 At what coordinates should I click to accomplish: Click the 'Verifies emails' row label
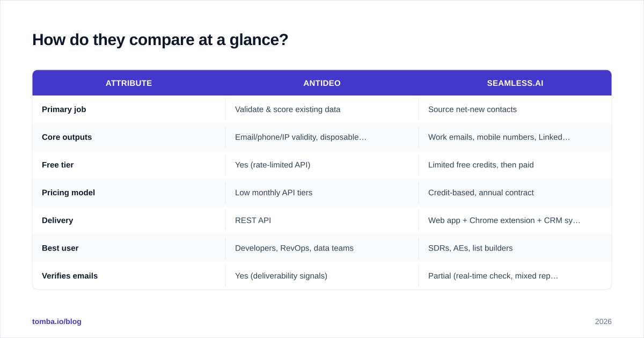point(70,276)
